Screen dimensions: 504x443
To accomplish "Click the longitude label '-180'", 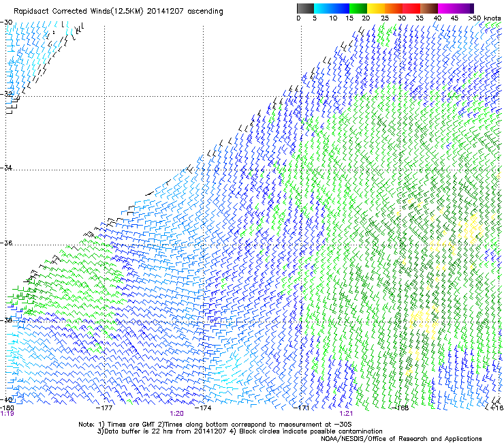I will tap(7, 408).
